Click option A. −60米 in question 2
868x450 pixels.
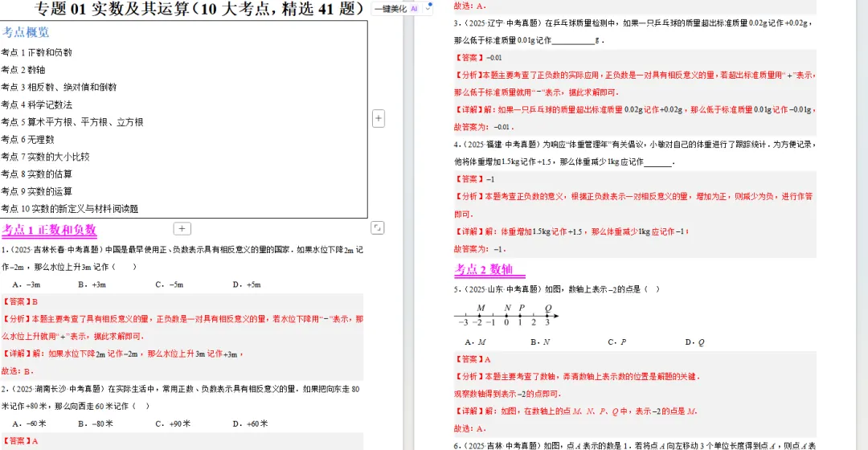point(30,423)
